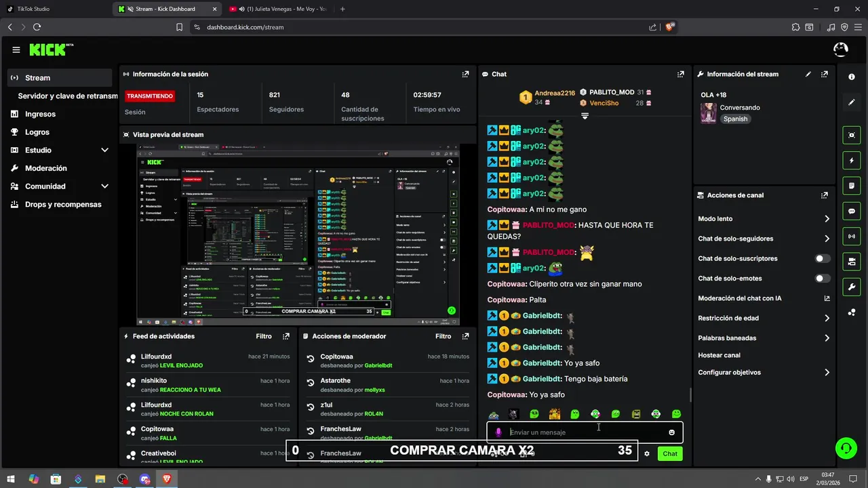Screen dimensions: 868x488
Task: Toggle the chat bubble widget icon
Action: [x=852, y=211]
